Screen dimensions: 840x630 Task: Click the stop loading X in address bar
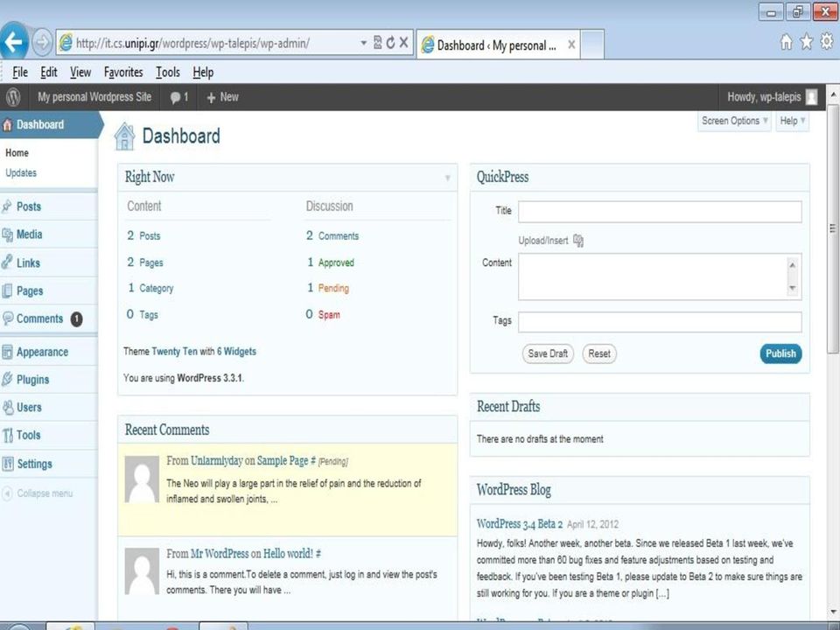404,42
